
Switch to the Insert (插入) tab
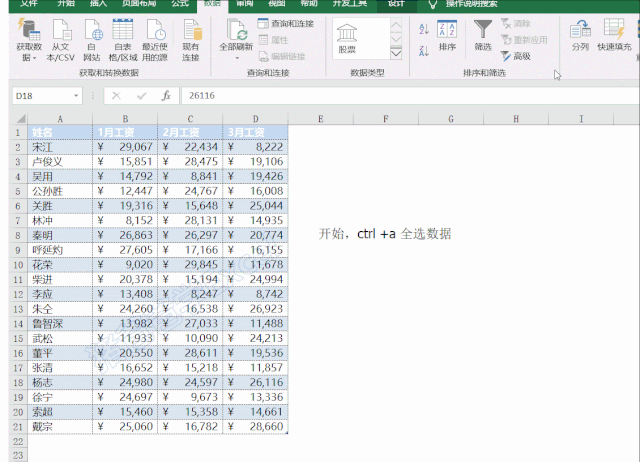click(x=98, y=4)
